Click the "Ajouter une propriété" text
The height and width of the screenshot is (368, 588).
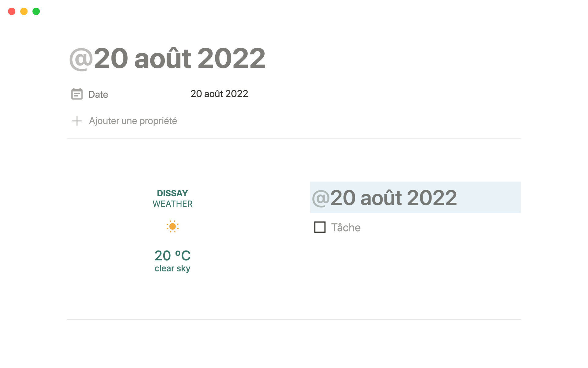point(133,121)
